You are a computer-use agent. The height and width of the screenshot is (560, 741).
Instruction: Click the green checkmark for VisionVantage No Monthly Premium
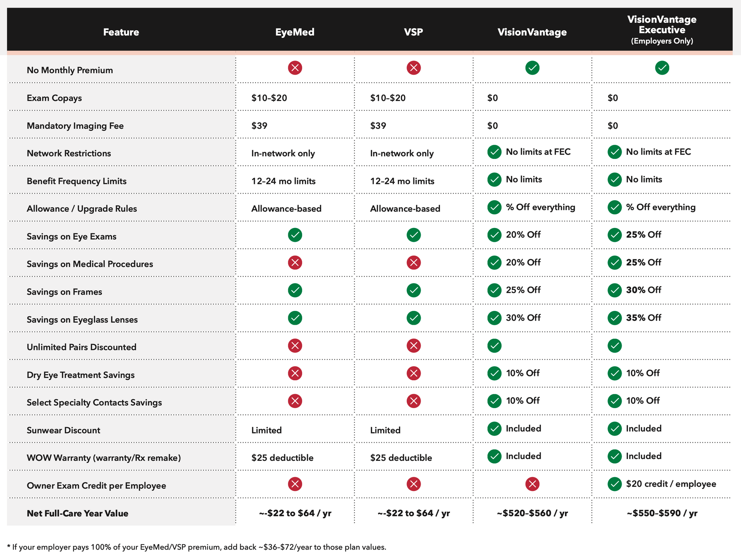[533, 68]
